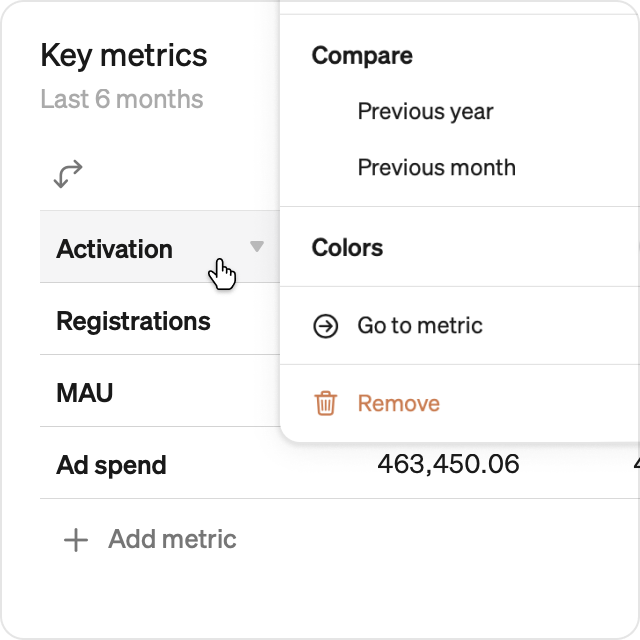This screenshot has width=640, height=640.
Task: Choose the Remove label in the menu
Action: (x=399, y=403)
